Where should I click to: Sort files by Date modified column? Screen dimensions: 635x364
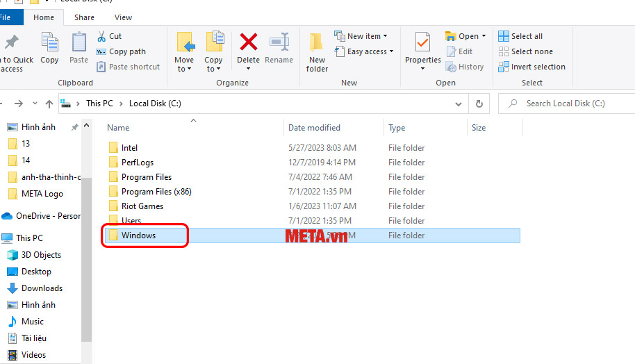tap(314, 128)
